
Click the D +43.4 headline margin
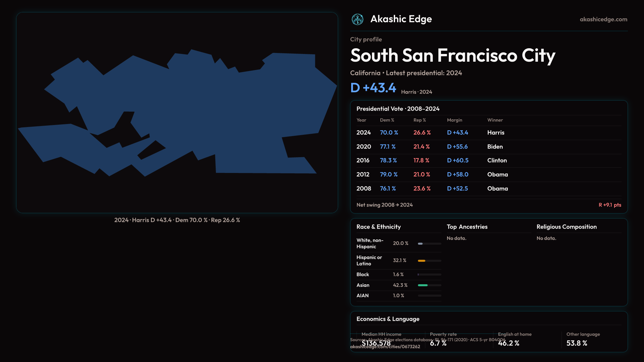(x=373, y=88)
